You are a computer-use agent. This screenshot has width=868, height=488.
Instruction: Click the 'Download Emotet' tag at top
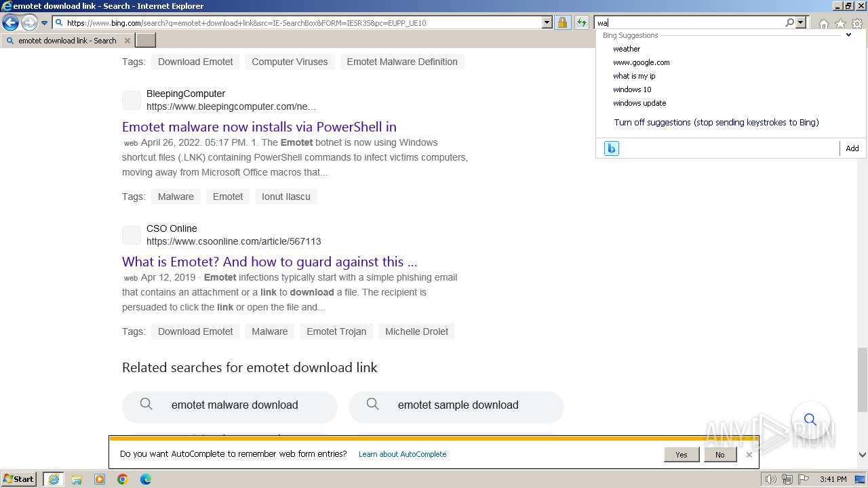click(195, 62)
